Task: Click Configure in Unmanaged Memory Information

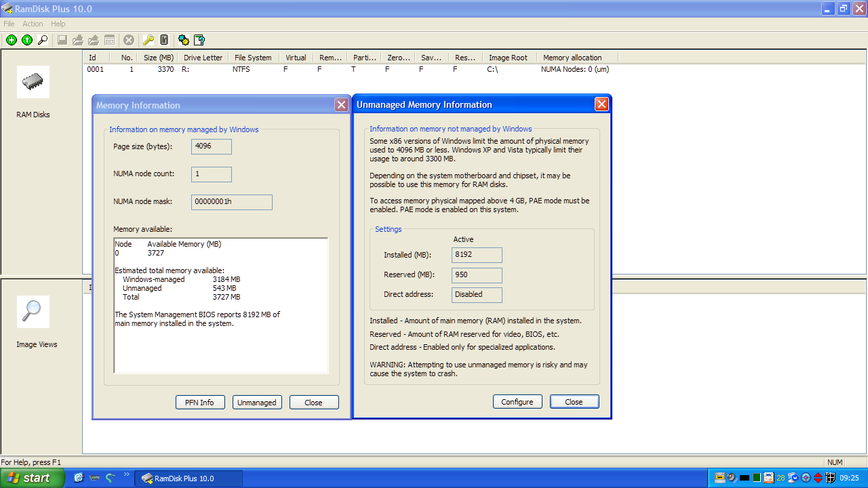Action: tap(517, 402)
